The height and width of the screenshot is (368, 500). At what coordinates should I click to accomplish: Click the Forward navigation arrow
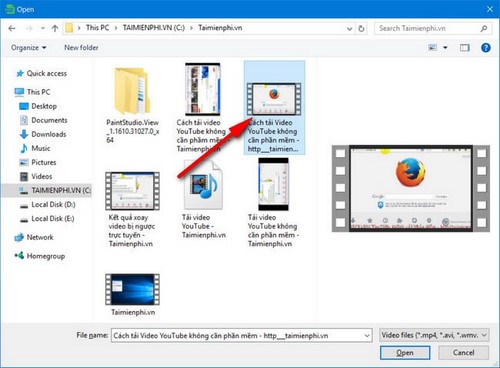point(29,28)
